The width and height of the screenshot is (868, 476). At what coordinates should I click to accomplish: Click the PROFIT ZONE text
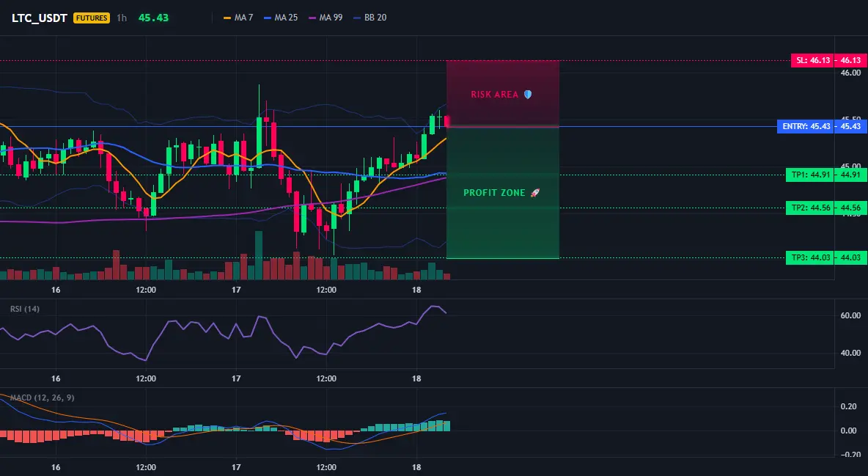(x=494, y=193)
